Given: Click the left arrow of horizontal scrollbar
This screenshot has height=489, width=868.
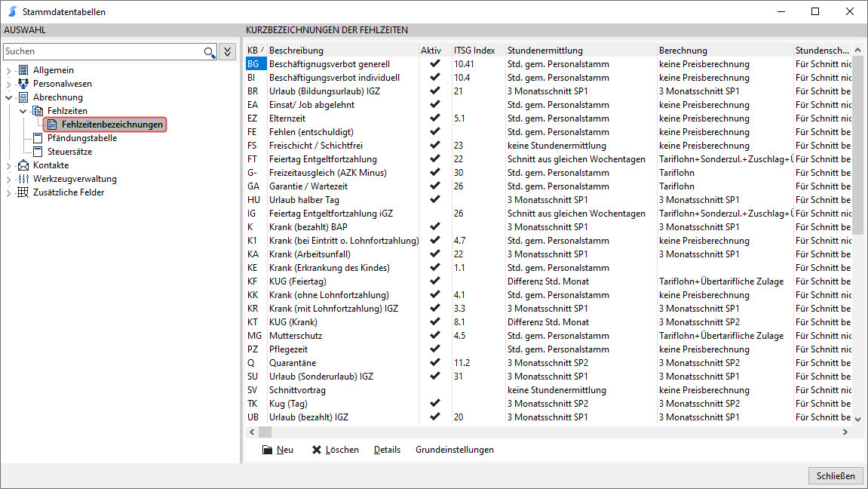Looking at the screenshot, I should pyautogui.click(x=253, y=432).
